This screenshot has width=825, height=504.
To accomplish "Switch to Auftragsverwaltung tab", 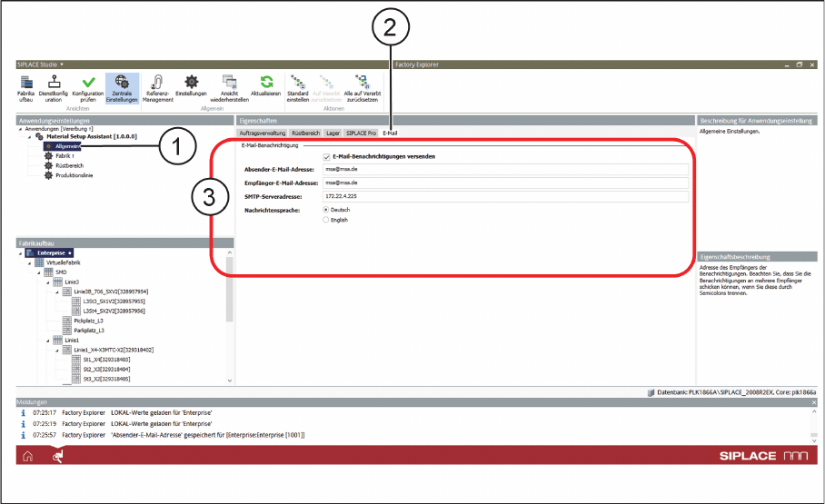I will point(263,133).
